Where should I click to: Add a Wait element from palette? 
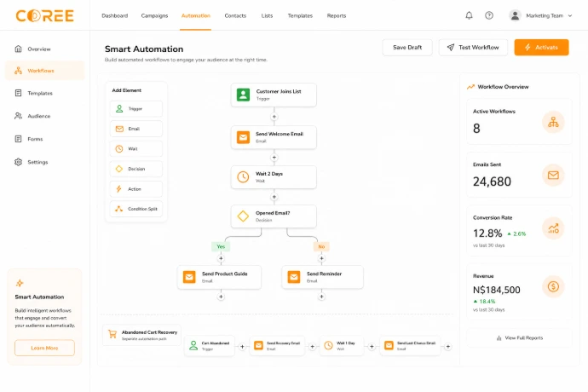(136, 149)
